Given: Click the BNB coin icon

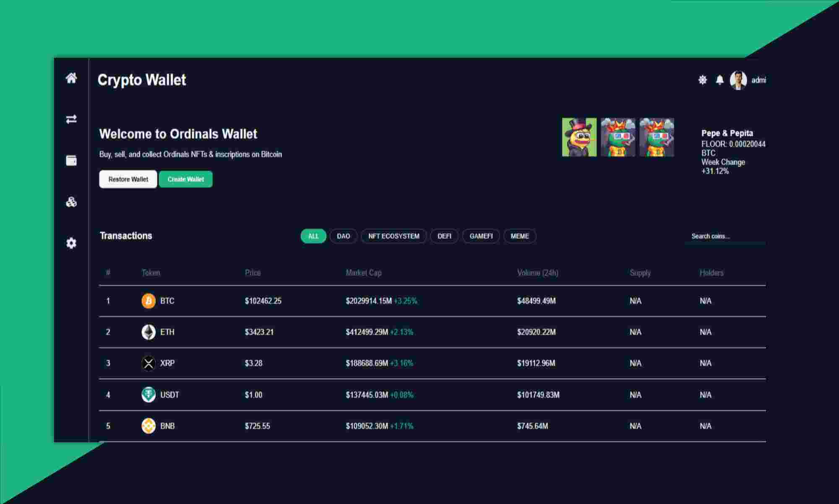Looking at the screenshot, I should coord(149,426).
